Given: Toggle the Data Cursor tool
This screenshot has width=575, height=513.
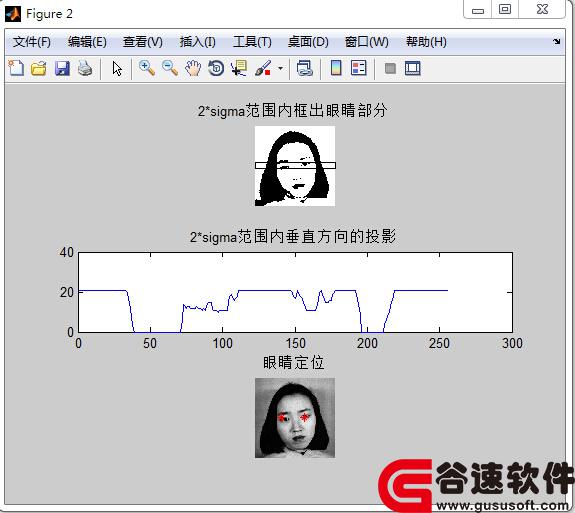Looking at the screenshot, I should (x=239, y=68).
